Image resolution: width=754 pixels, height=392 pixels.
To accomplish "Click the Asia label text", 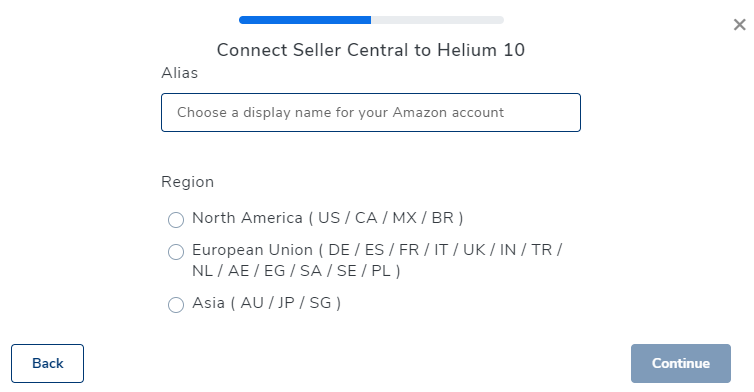I will (208, 303).
